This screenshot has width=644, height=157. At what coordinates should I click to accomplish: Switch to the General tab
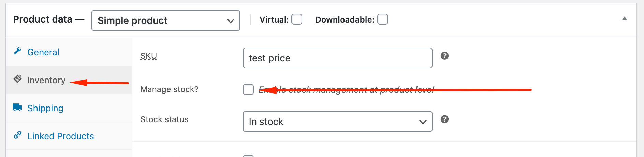(43, 52)
